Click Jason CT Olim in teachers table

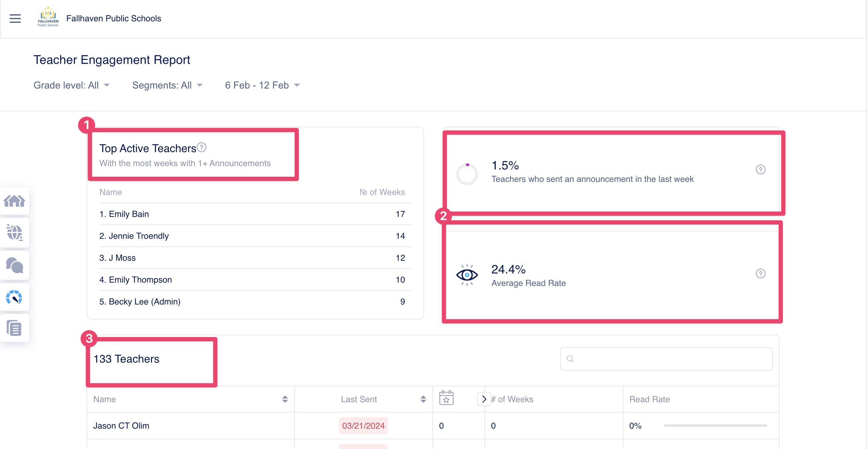(121, 425)
